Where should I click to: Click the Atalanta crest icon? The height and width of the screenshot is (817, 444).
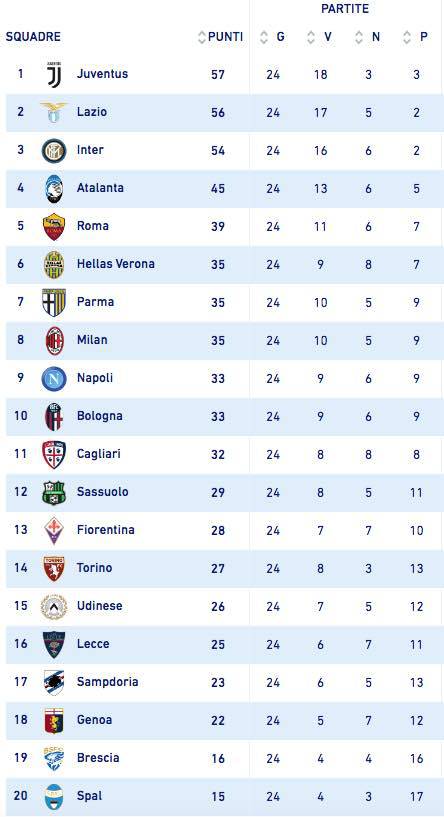coord(54,188)
